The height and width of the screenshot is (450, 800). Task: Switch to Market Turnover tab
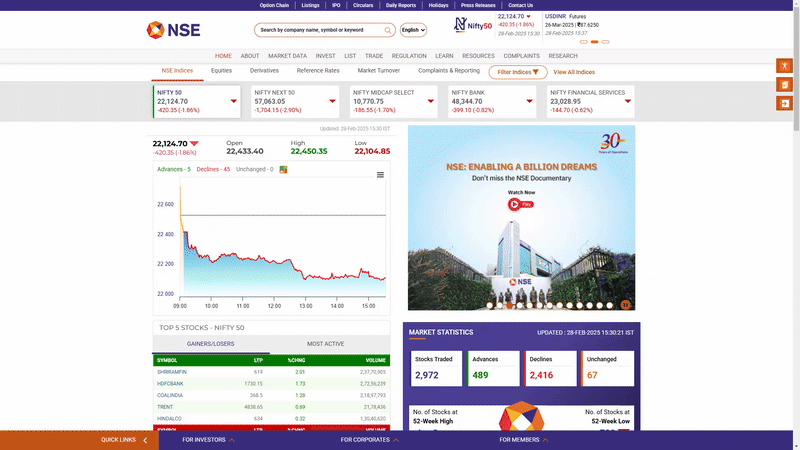[x=379, y=71]
